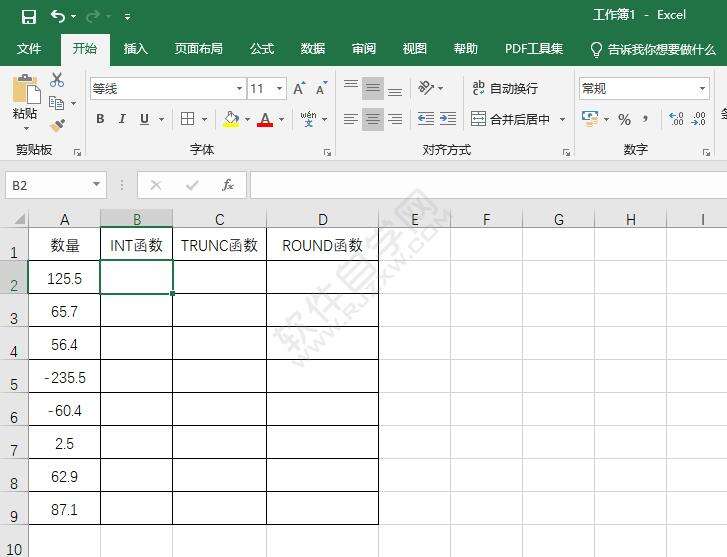Click the Copy icon
The height and width of the screenshot is (557, 727).
pyautogui.click(x=57, y=103)
